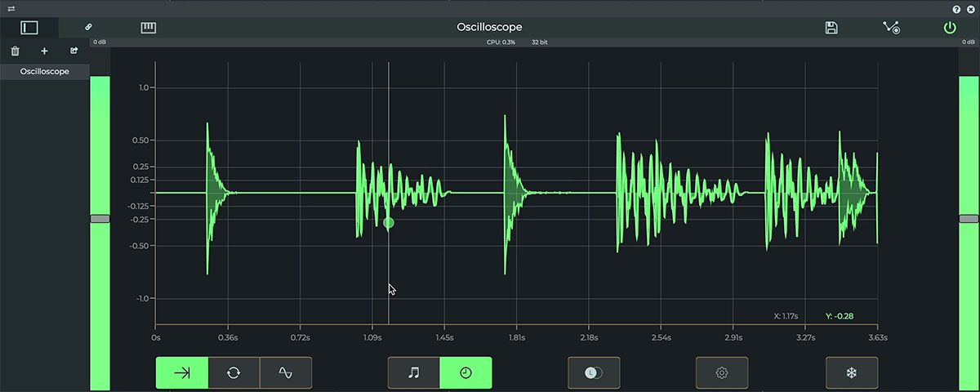
Task: Close the plugin with the X icon
Action: (x=970, y=8)
